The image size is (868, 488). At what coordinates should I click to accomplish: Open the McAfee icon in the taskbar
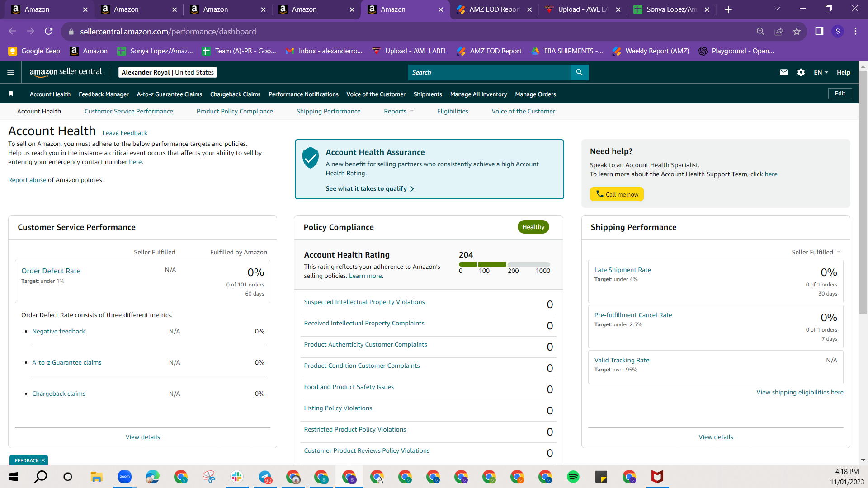point(657,477)
